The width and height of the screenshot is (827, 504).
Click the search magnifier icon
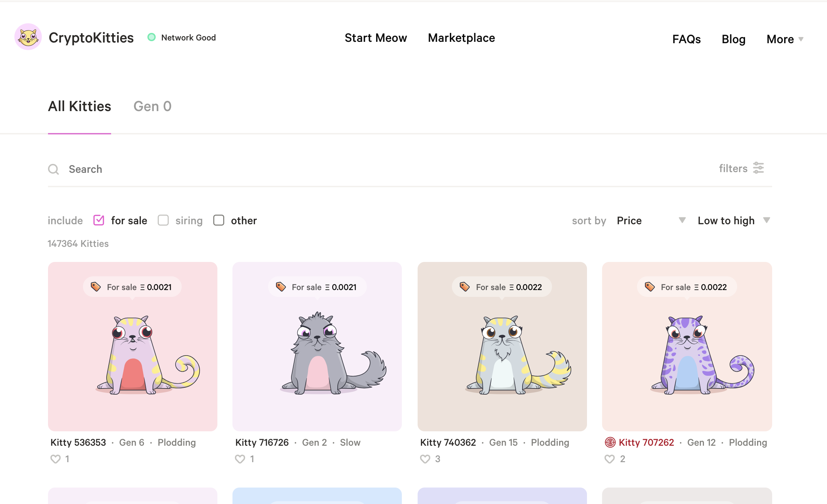coord(53,169)
